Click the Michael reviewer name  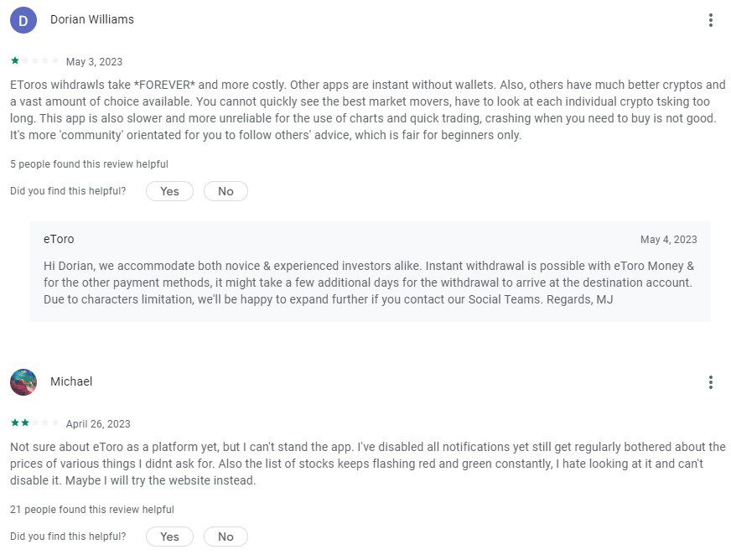pos(71,381)
